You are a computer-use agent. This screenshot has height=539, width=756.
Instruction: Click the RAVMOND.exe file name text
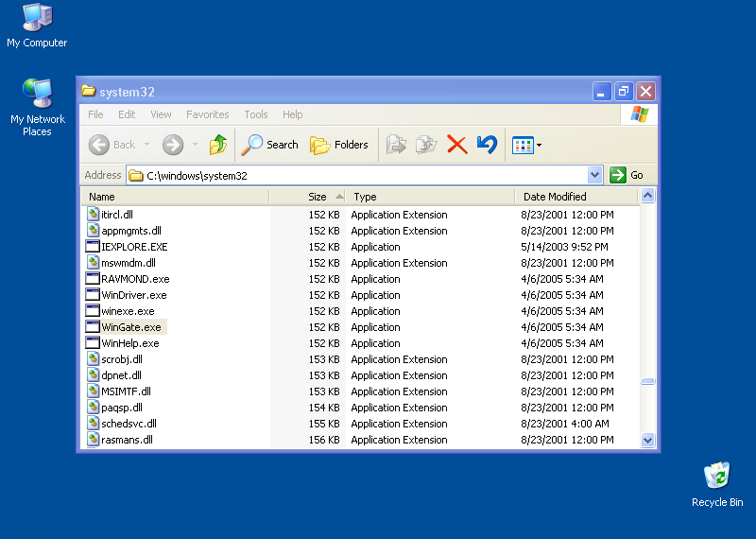tap(135, 279)
